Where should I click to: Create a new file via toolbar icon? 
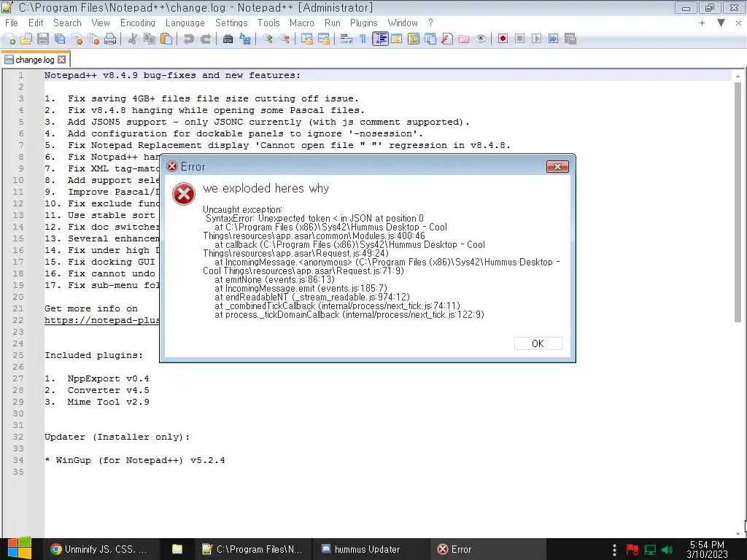point(10,39)
